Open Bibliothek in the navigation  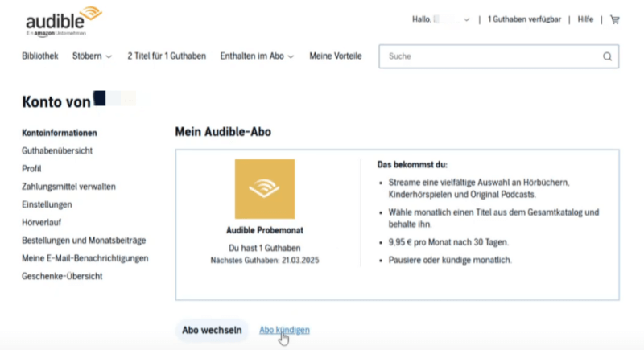point(40,56)
